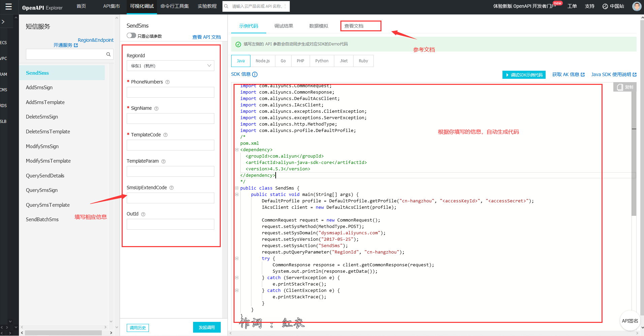Expand the left product sidebar with the chevron
Image resolution: width=644 pixels, height=336 pixels.
(x=3, y=22)
